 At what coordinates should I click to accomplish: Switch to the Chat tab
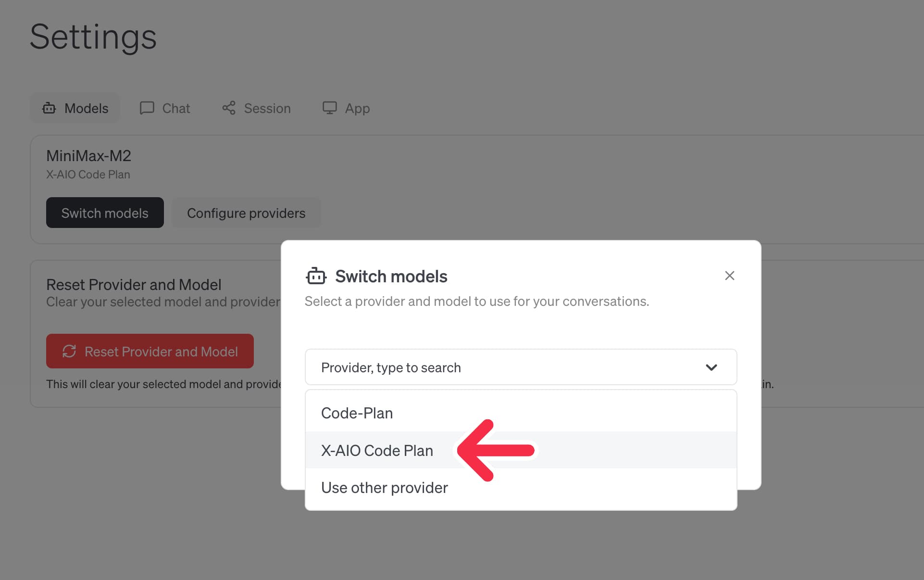click(x=175, y=108)
